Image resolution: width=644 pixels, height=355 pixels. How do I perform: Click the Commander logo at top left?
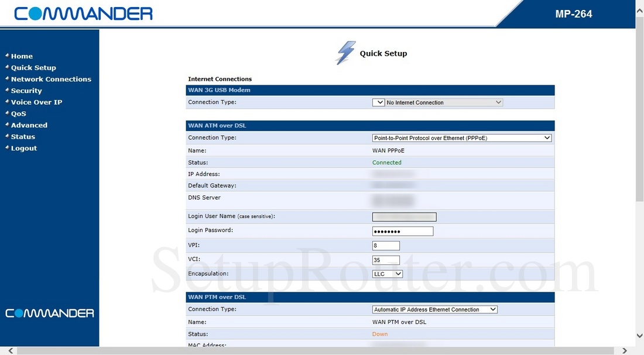click(82, 13)
